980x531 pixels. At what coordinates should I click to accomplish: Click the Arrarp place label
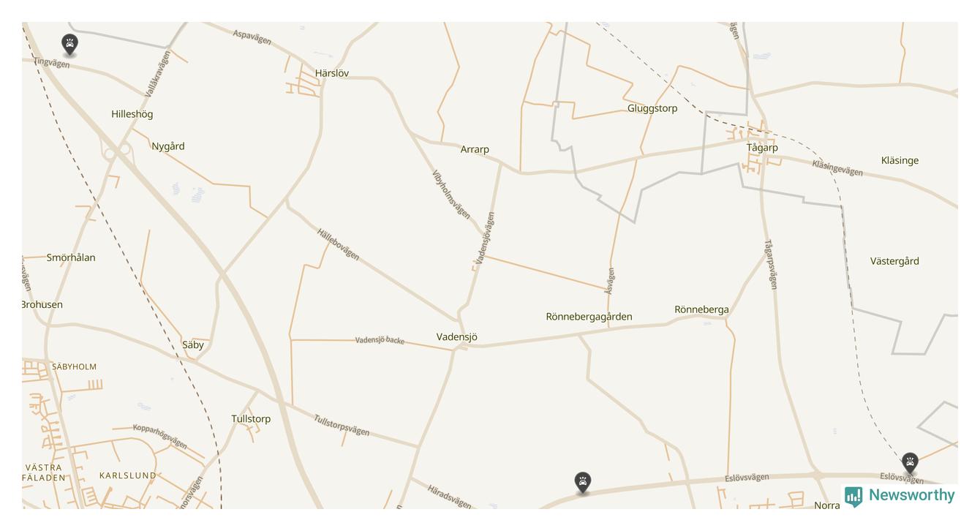click(x=475, y=149)
